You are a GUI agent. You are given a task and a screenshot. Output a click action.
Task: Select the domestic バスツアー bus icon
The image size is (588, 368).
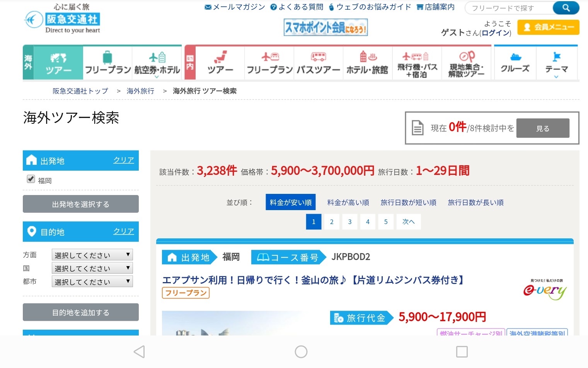pos(318,63)
